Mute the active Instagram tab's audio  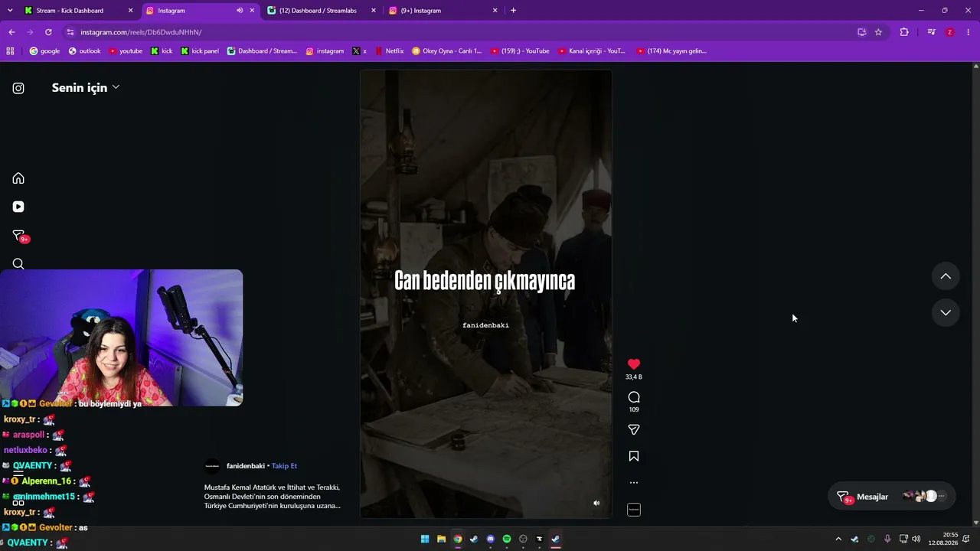click(x=240, y=11)
